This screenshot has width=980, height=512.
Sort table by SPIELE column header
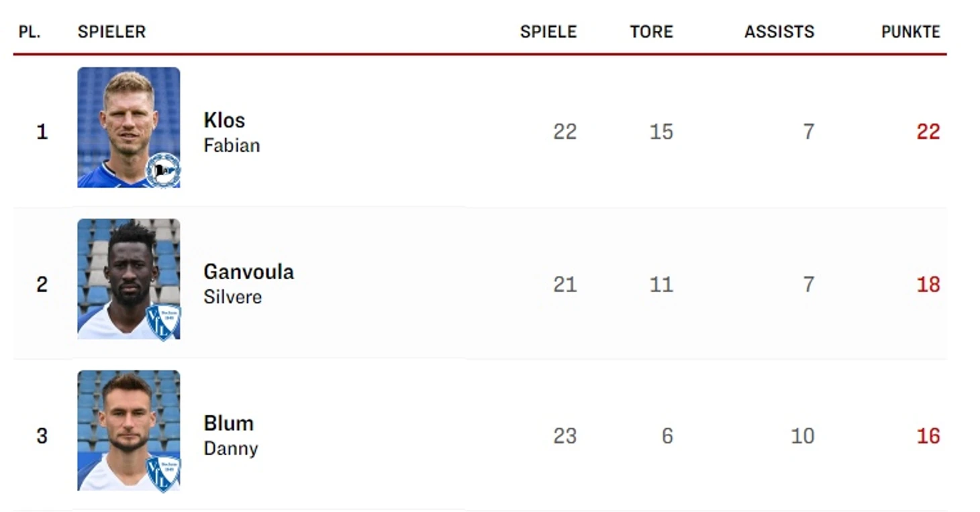(x=548, y=32)
